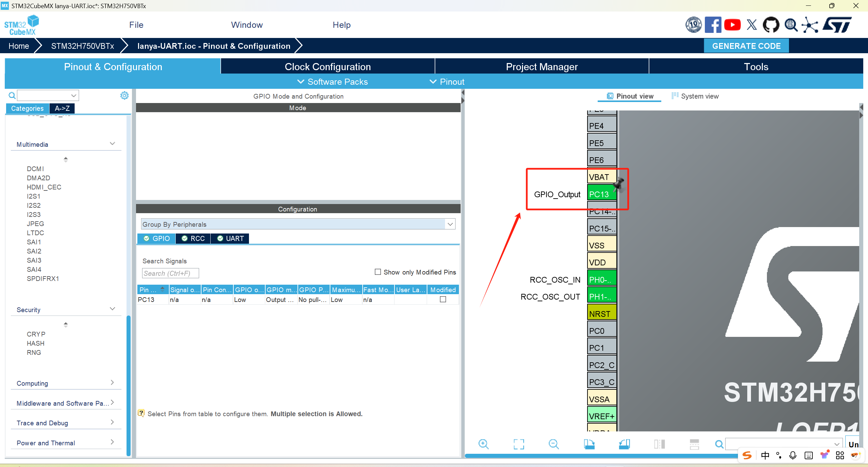
Task: Open the GitHub icon link
Action: click(771, 25)
